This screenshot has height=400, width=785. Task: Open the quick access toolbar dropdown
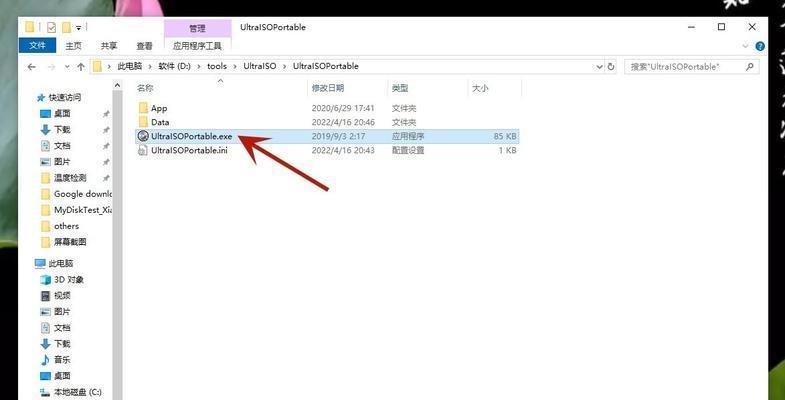coord(79,28)
